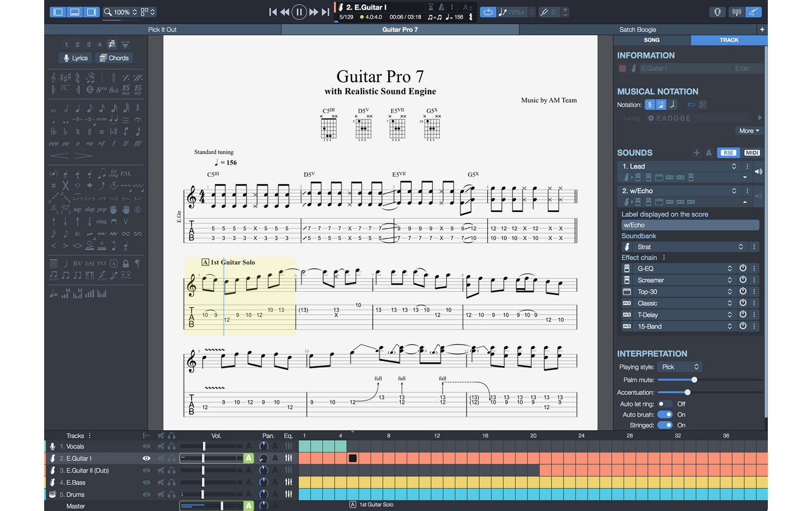This screenshot has height=511, width=812.
Task: Edit the E.Gtr short name field
Action: 748,69
